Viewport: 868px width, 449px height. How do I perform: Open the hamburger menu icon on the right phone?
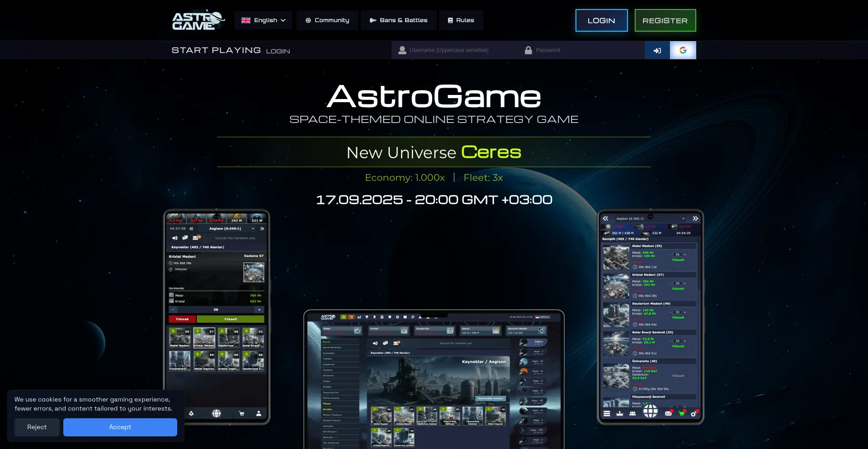point(606,413)
